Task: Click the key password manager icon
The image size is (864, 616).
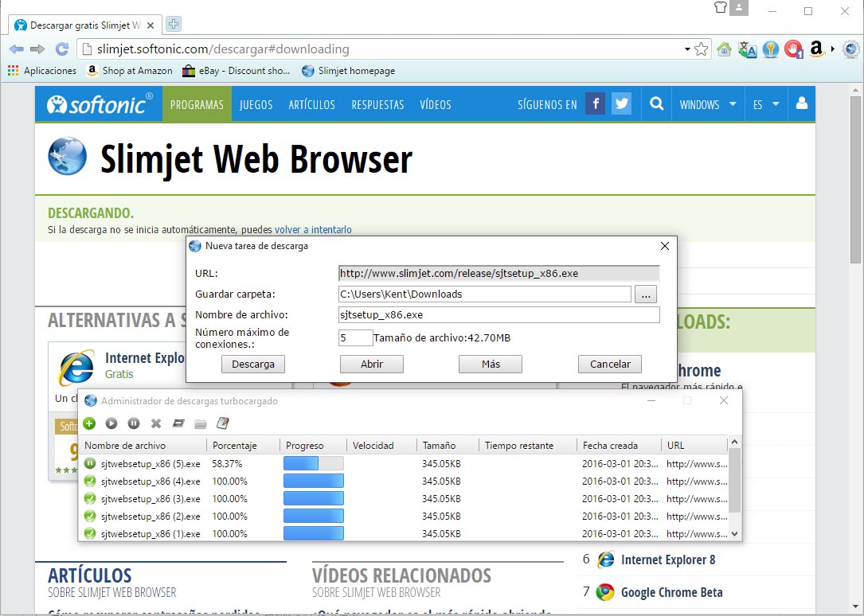Action: [x=770, y=49]
